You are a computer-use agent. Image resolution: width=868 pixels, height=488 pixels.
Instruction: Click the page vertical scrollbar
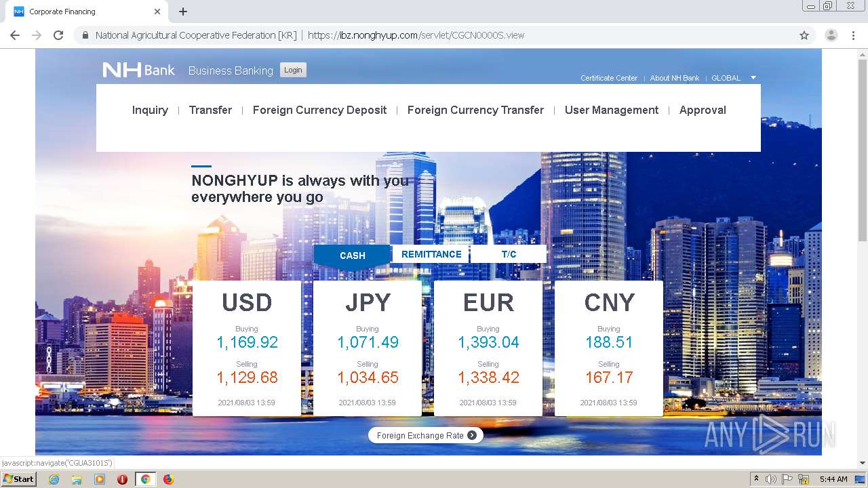click(863, 150)
